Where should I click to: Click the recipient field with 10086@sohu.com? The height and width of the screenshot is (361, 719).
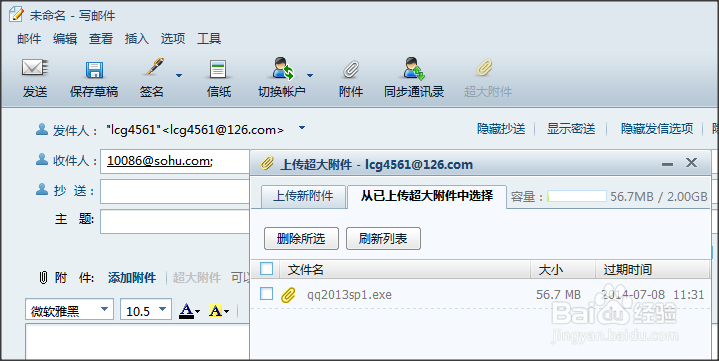click(x=175, y=161)
